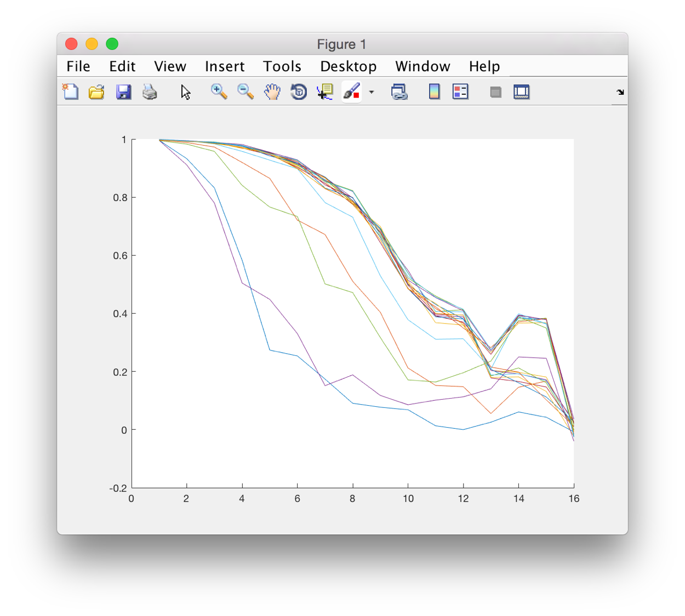This screenshot has width=685, height=616.
Task: Select the Edit Plot arrow tool
Action: (x=186, y=91)
